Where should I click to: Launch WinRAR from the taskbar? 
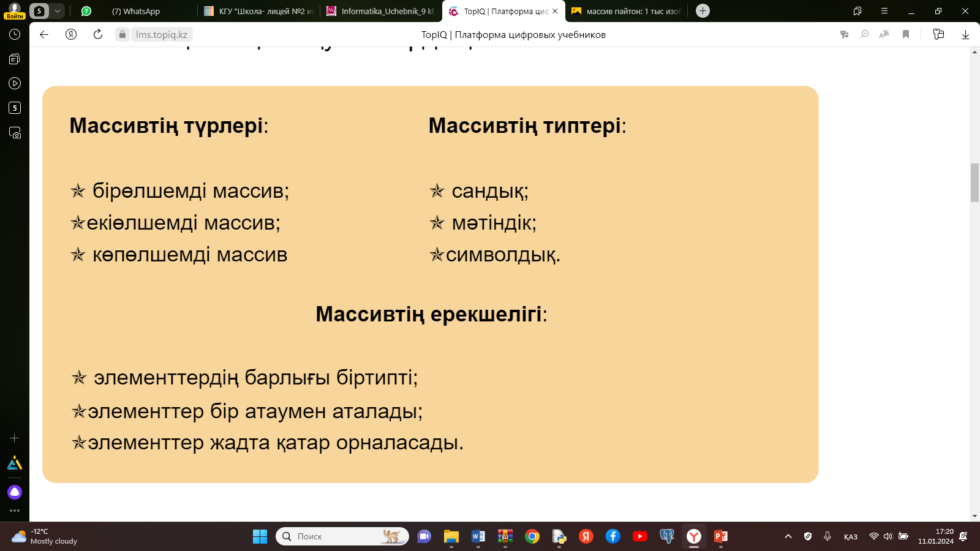505,536
